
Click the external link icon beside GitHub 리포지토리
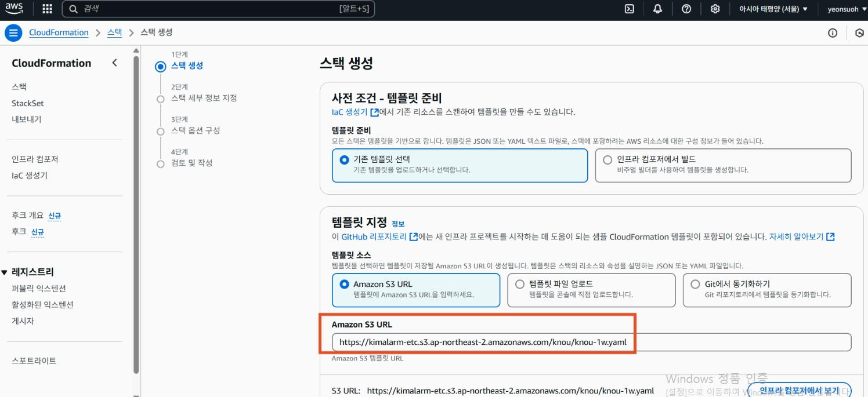(413, 236)
